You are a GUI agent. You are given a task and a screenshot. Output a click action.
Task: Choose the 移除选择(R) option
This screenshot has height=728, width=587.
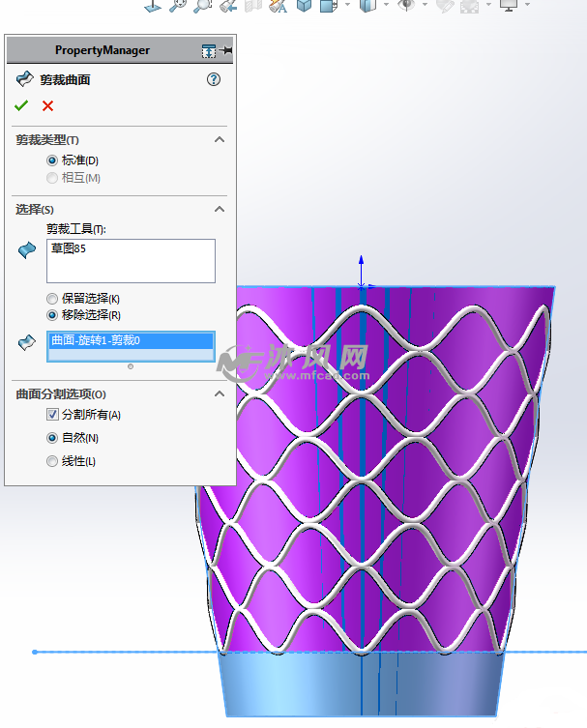52,315
